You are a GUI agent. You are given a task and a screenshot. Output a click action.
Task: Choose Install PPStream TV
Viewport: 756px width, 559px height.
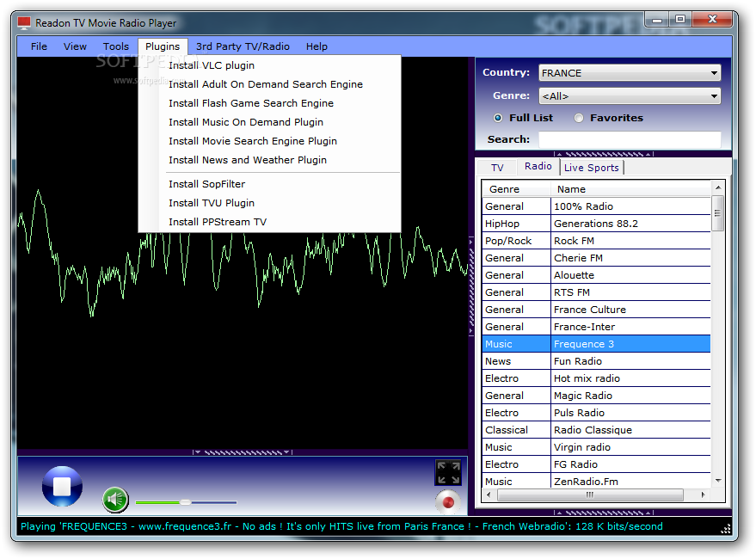pos(269,221)
